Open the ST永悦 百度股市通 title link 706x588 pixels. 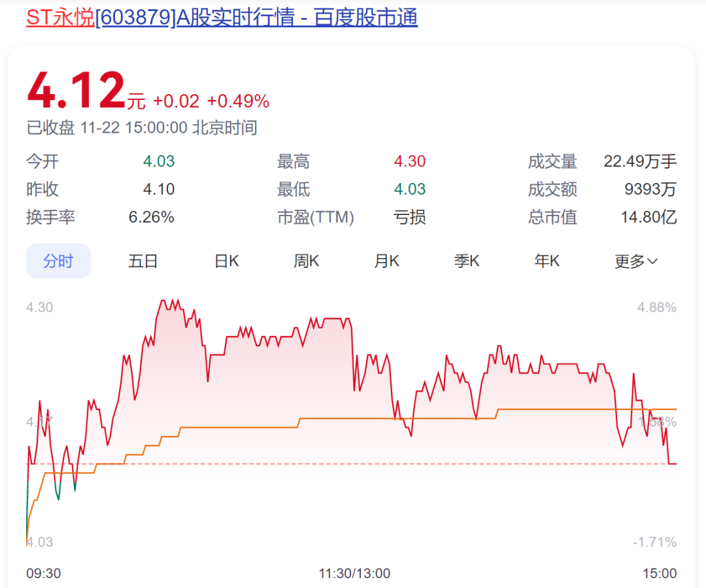pos(222,17)
